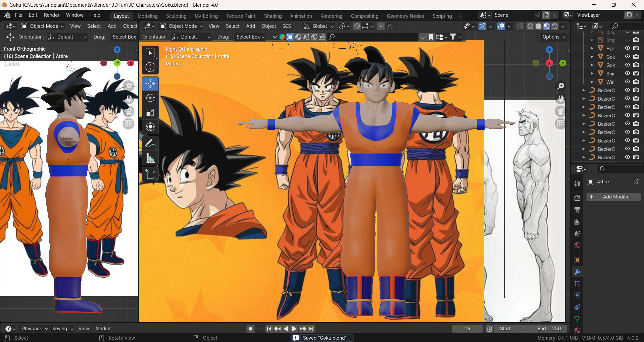This screenshot has width=644, height=342.
Task: Open the shading options dropdown arrow
Action: tap(563, 26)
